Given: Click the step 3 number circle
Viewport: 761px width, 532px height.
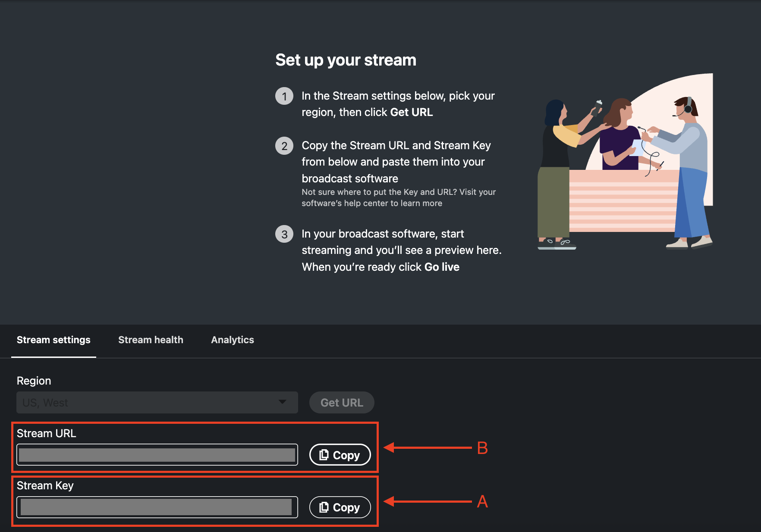Looking at the screenshot, I should point(284,234).
